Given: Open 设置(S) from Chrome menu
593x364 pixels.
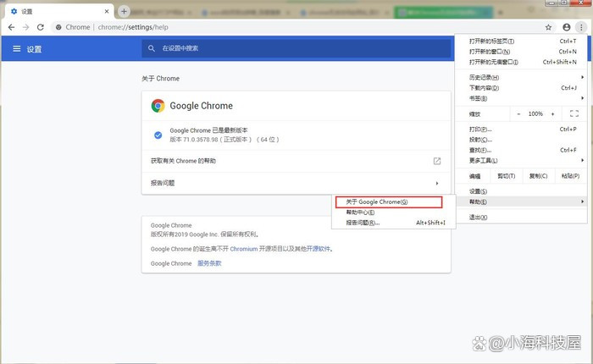Looking at the screenshot, I should (x=522, y=191).
